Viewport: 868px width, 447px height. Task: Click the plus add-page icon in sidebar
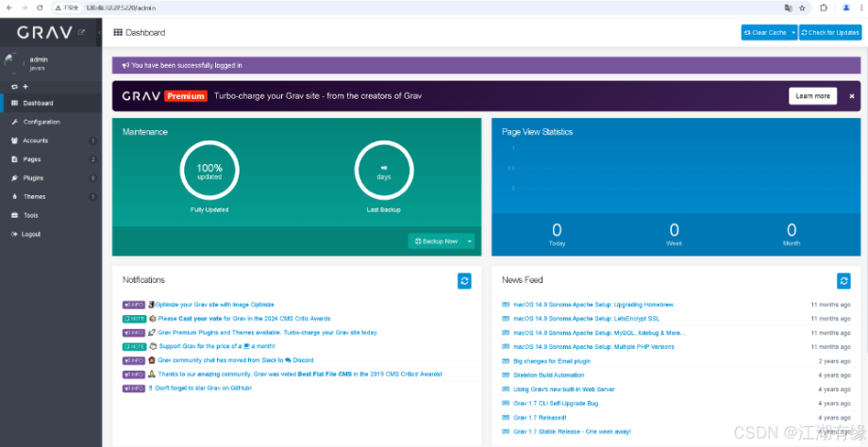pos(25,87)
